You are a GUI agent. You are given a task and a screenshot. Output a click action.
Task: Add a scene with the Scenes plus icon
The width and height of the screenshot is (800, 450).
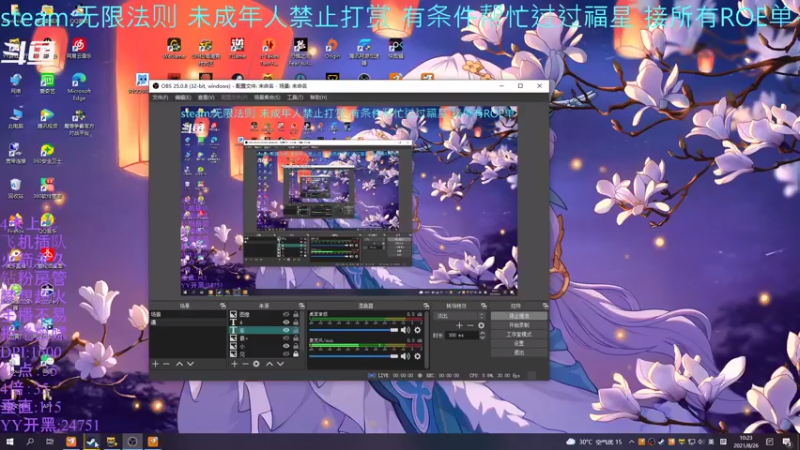point(155,364)
